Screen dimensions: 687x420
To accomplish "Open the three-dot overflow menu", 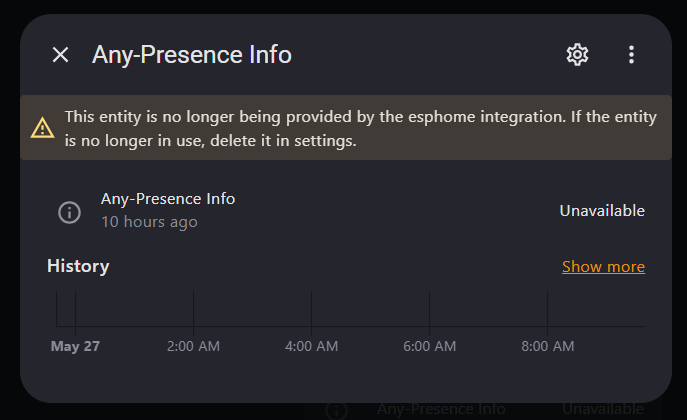I will click(631, 55).
